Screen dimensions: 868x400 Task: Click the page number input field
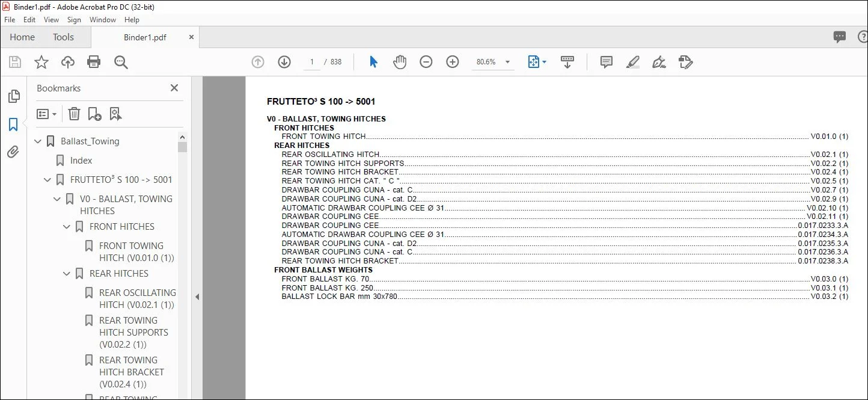tap(311, 62)
